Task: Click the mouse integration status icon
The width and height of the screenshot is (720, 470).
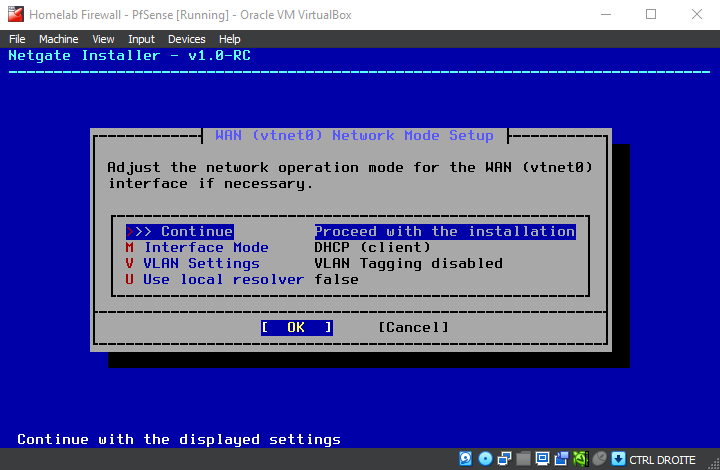Action: 600,459
